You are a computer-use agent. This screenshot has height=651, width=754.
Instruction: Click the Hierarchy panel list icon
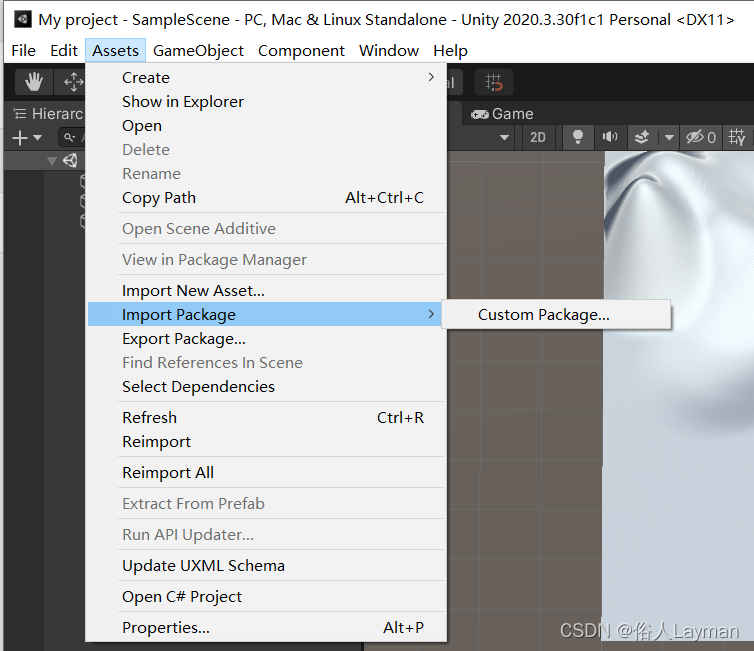click(x=20, y=114)
